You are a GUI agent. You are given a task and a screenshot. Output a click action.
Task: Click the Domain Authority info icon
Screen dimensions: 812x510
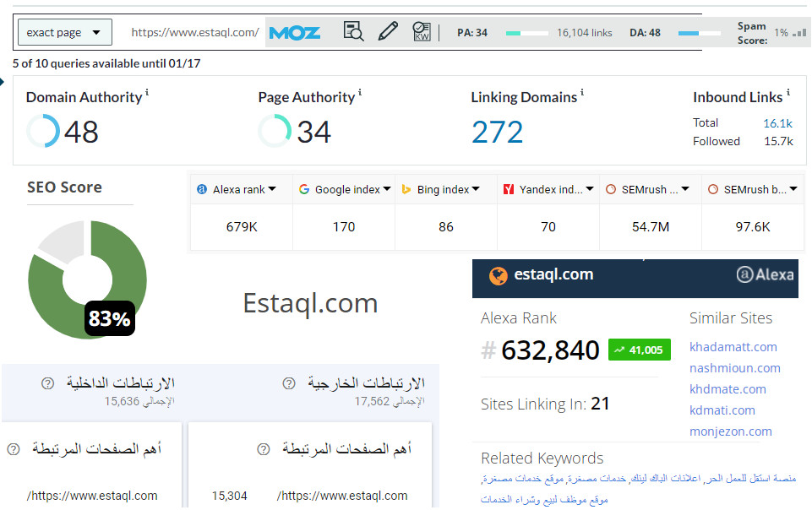coord(147,93)
